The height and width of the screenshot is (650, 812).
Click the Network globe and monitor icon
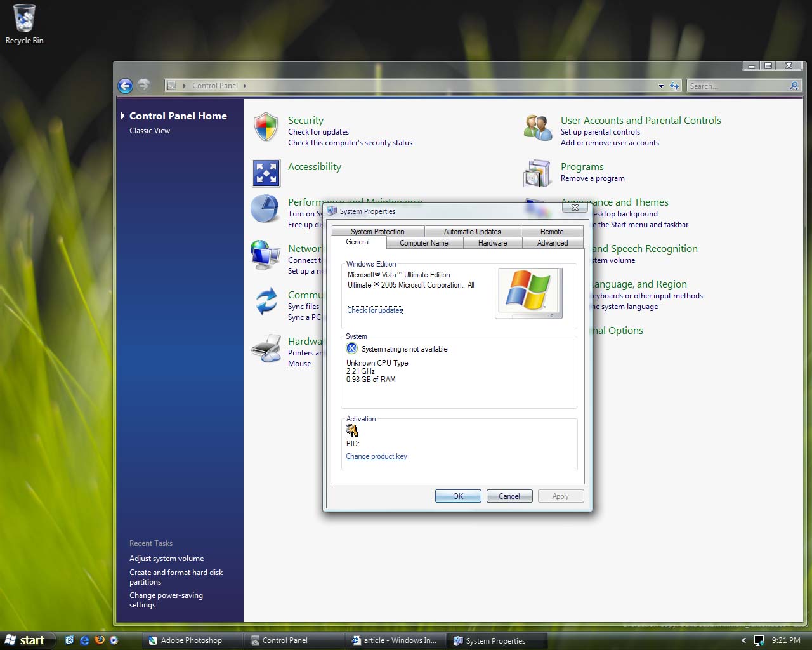pyautogui.click(x=265, y=255)
